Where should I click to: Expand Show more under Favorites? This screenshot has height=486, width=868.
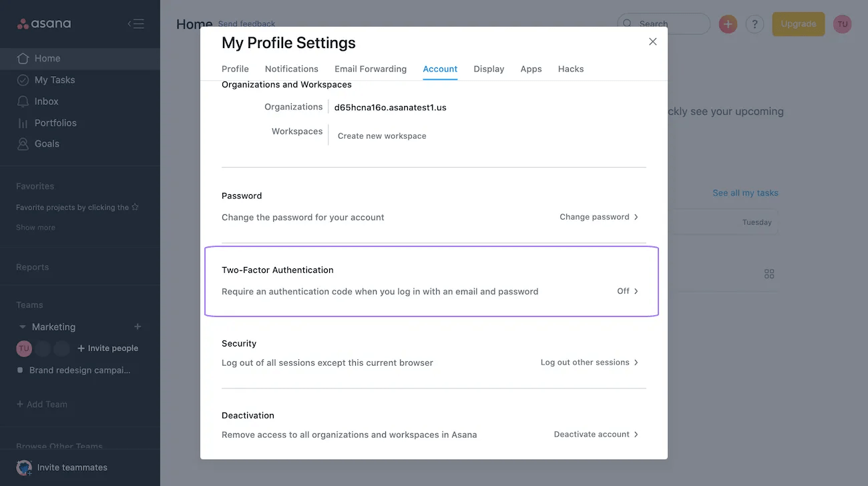coord(35,227)
